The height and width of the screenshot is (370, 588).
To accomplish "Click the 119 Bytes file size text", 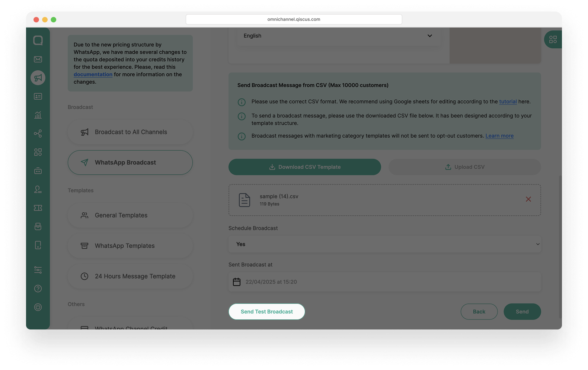I will coord(269,204).
